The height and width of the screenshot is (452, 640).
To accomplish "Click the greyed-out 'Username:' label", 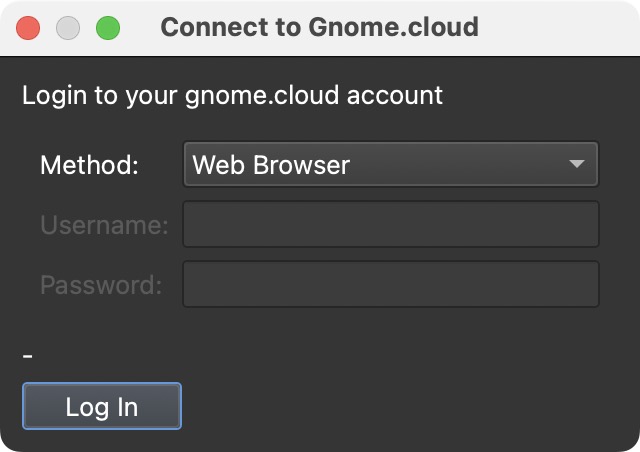I will (104, 225).
